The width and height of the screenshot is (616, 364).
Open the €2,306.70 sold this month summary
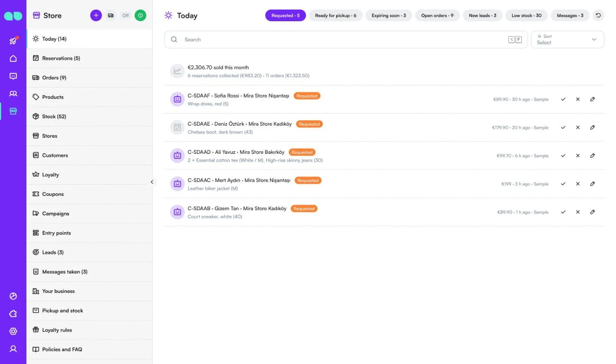(384, 71)
